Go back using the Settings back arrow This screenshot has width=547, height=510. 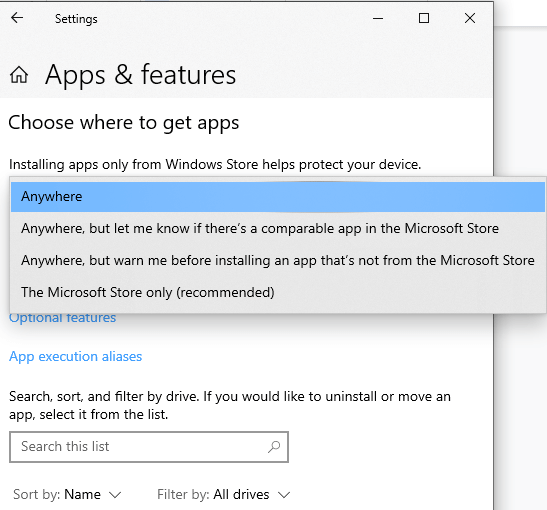click(x=17, y=18)
